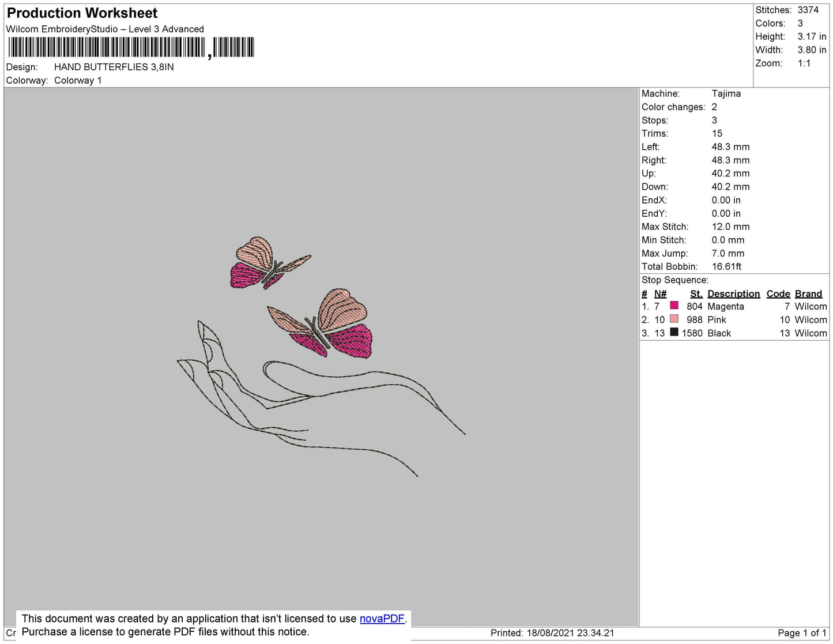Click the 'Pink' description in row 2
This screenshot has height=644, width=833.
coord(717,320)
